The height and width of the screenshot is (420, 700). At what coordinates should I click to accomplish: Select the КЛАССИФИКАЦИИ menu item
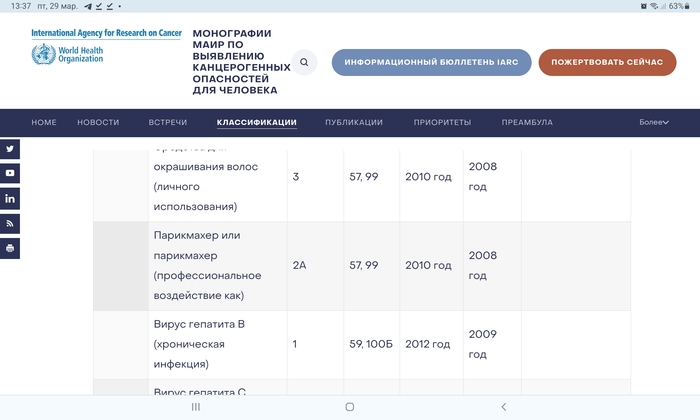[257, 122]
